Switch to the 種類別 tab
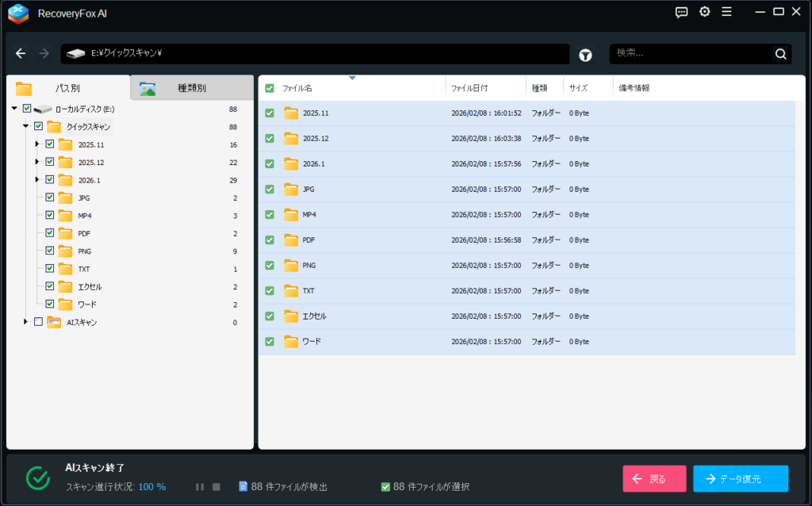 pos(191,88)
